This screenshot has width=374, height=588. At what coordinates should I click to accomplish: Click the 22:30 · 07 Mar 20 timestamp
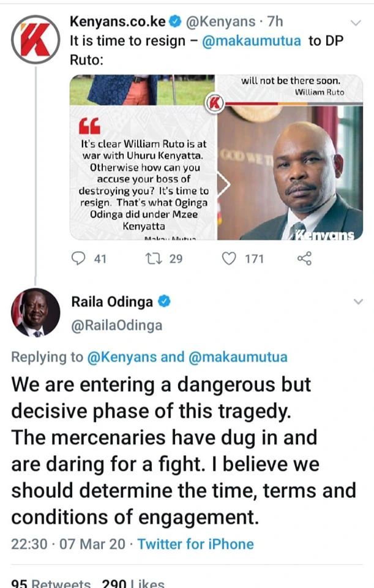[x=68, y=544]
